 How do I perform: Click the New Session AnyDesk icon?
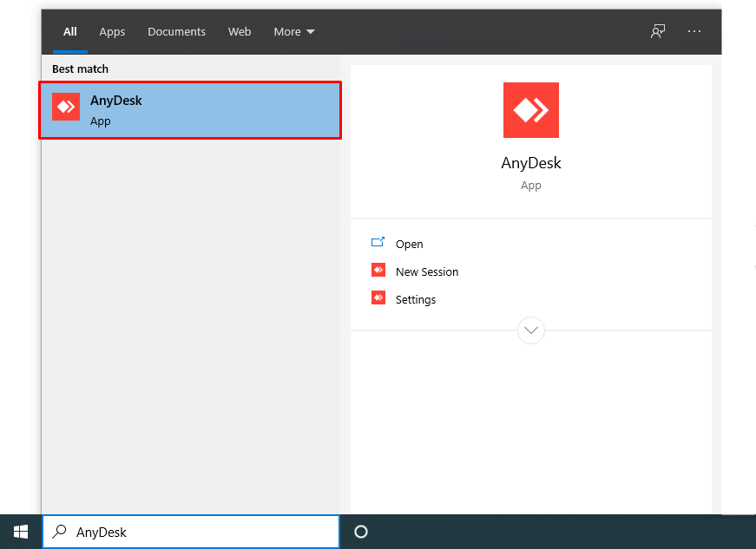[x=378, y=271]
